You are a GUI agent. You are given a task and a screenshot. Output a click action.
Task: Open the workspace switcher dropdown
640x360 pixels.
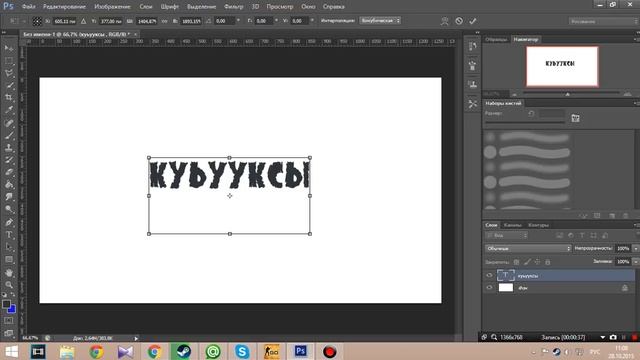click(x=604, y=21)
